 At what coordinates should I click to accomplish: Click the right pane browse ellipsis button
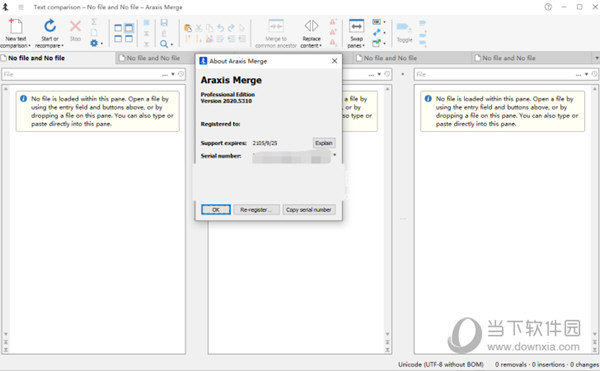coord(578,75)
